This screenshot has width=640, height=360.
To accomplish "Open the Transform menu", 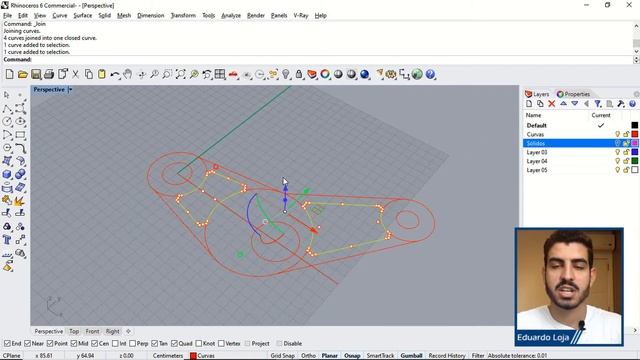I will 183,16.
